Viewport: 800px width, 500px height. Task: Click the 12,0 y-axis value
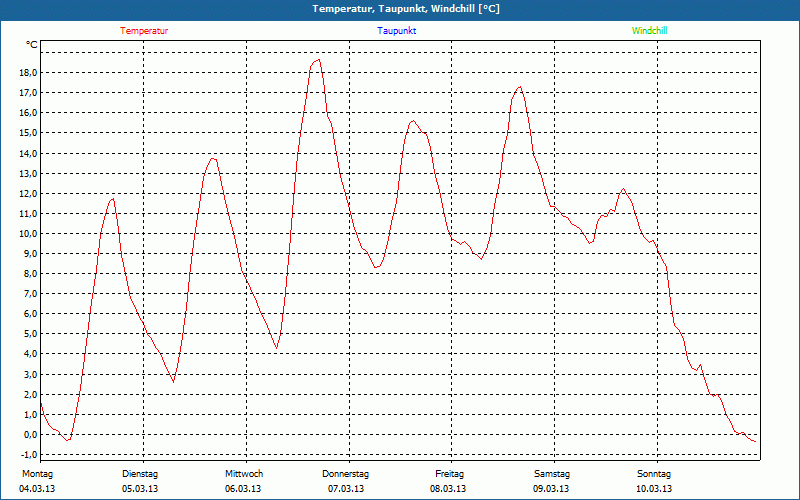(28, 193)
